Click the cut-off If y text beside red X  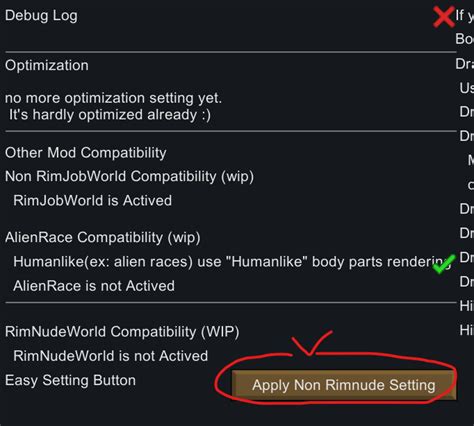pos(465,15)
